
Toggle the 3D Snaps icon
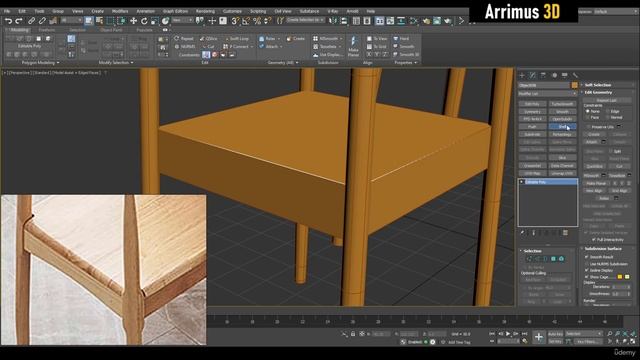[x=235, y=21]
